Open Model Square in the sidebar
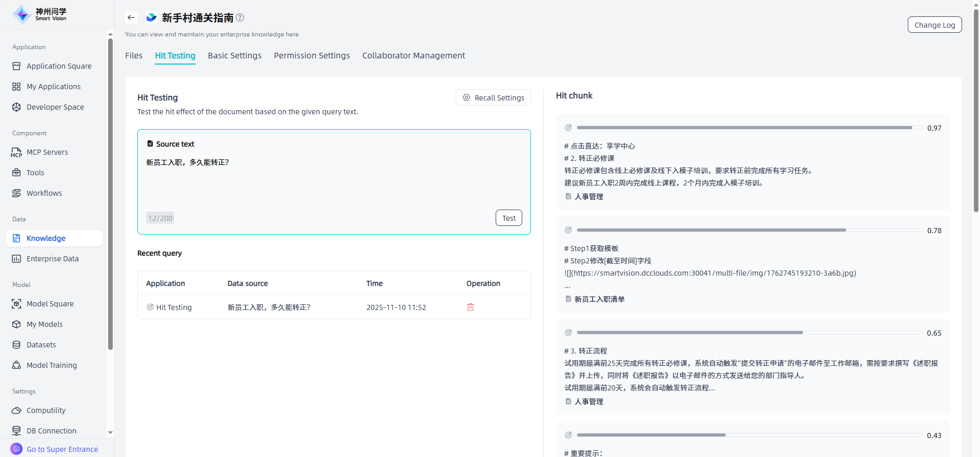The image size is (980, 457). (50, 304)
